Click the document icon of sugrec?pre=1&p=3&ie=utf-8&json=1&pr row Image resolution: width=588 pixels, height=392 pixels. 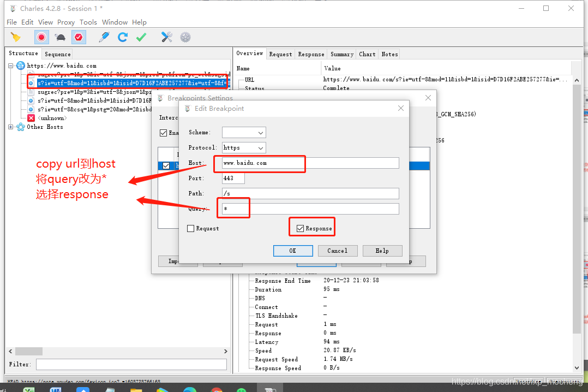click(x=31, y=92)
